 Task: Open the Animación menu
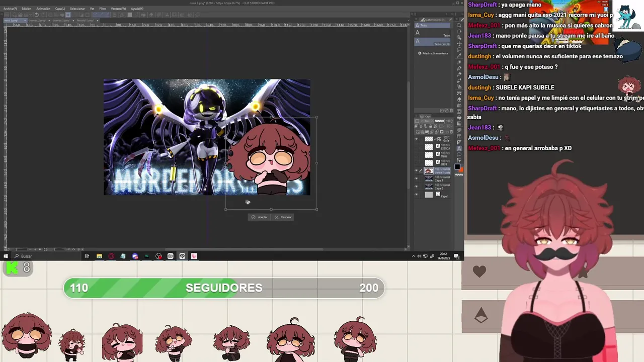pos(43,9)
